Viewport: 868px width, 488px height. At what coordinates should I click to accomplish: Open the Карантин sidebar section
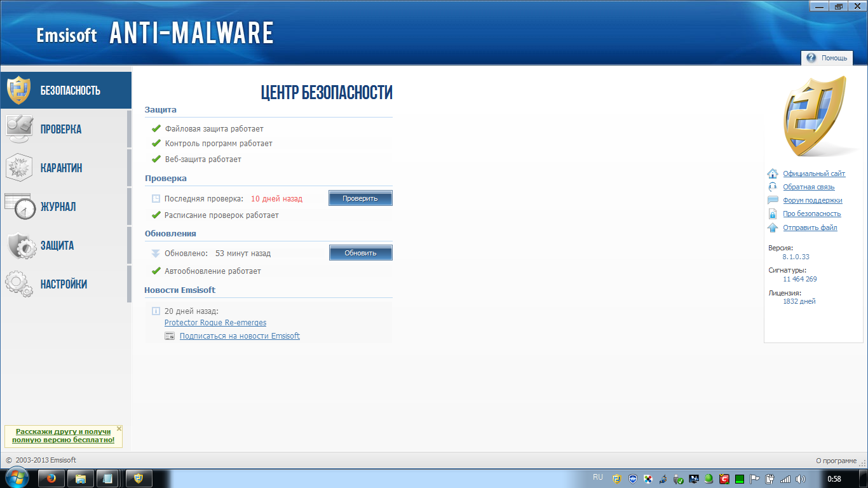(66, 168)
